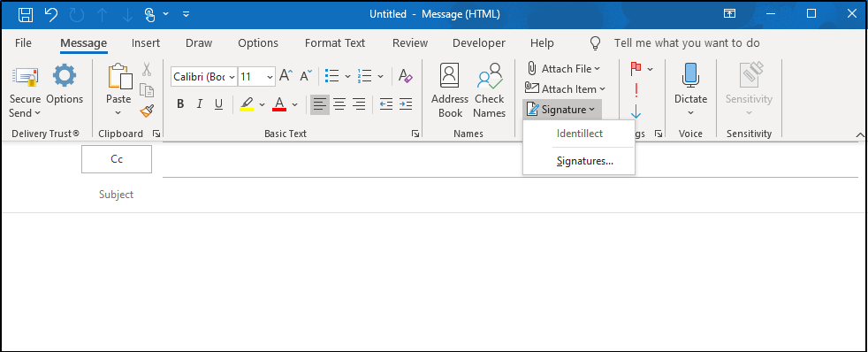Switch to the Draw tab

click(199, 43)
